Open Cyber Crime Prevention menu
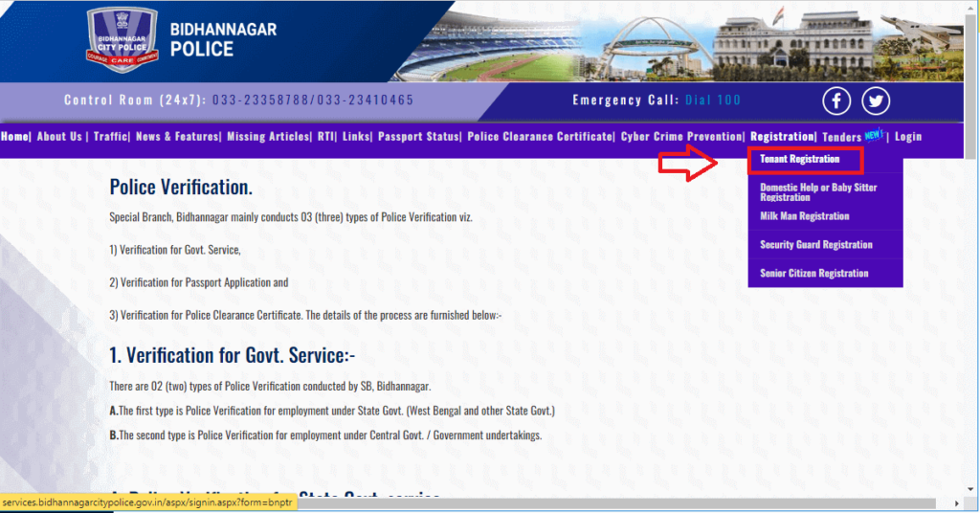980x513 pixels. pyautogui.click(x=681, y=136)
